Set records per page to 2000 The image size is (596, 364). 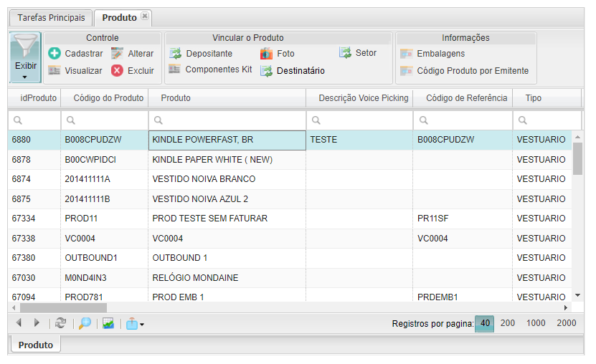(x=567, y=323)
